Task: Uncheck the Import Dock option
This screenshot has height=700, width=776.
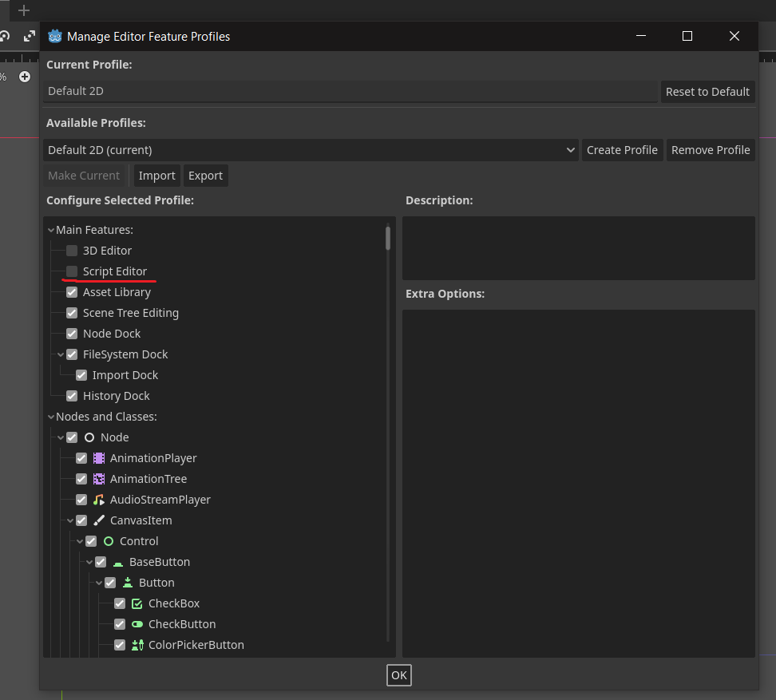Action: (81, 374)
